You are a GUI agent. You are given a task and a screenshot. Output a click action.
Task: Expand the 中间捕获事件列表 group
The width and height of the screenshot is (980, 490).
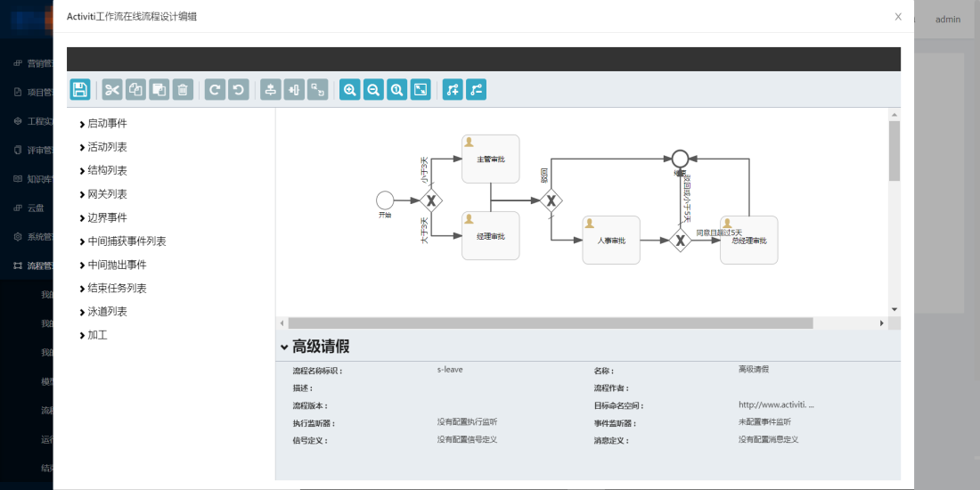click(123, 241)
